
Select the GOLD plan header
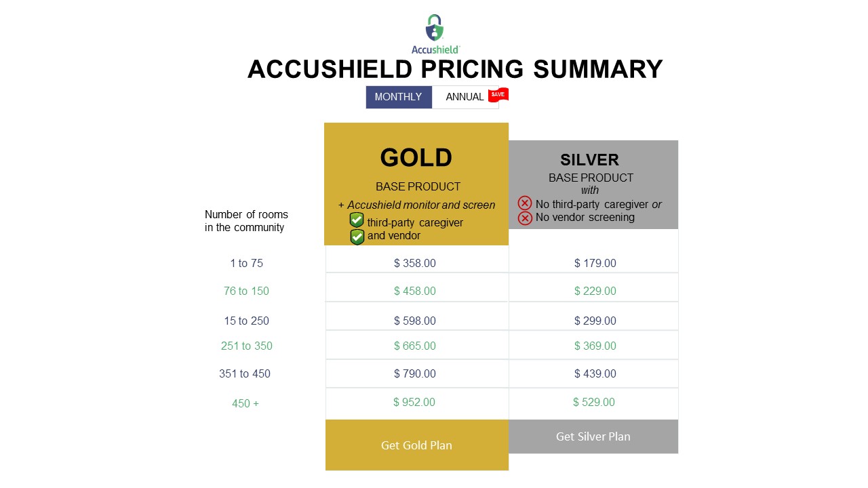click(x=416, y=157)
